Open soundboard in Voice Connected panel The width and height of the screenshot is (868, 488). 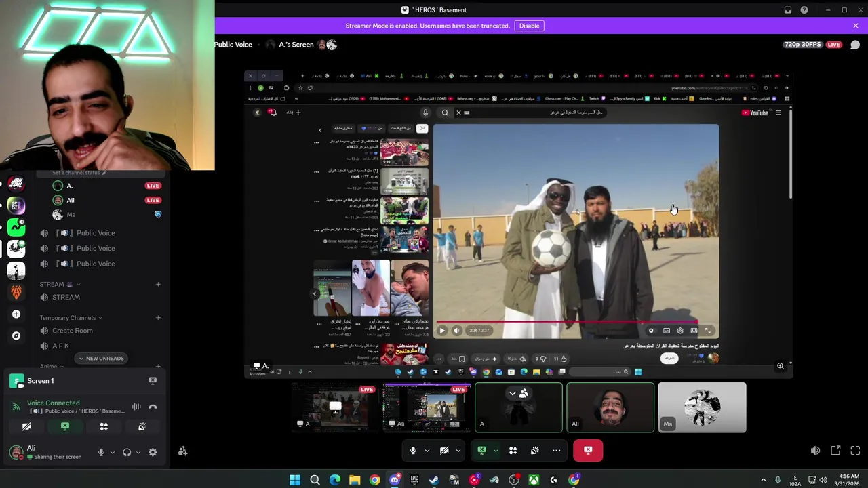pyautogui.click(x=142, y=426)
